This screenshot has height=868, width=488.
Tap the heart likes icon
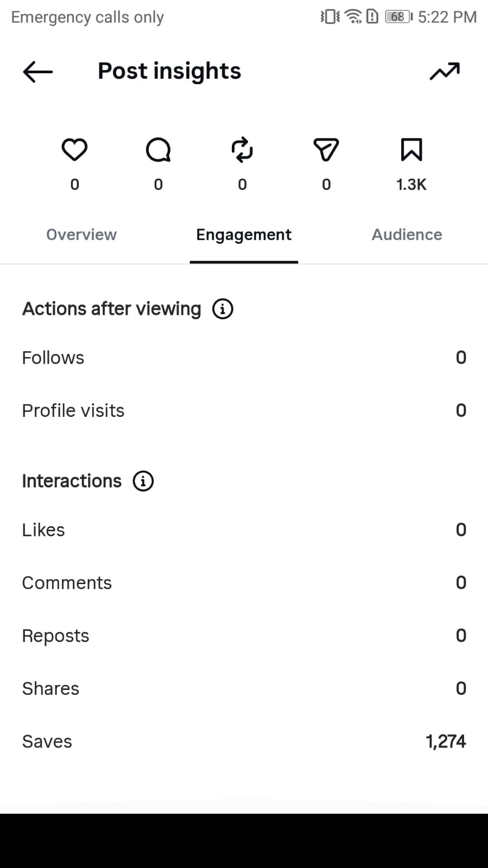tap(74, 150)
